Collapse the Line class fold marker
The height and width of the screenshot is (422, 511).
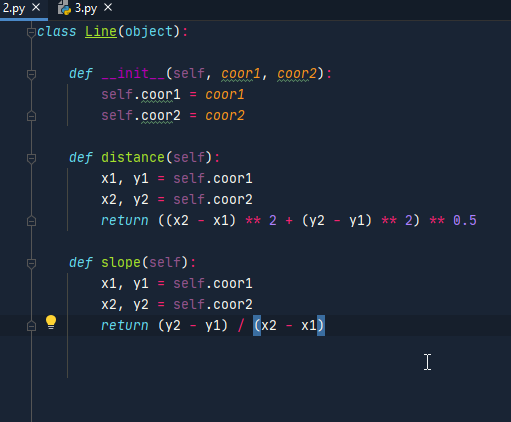point(31,32)
